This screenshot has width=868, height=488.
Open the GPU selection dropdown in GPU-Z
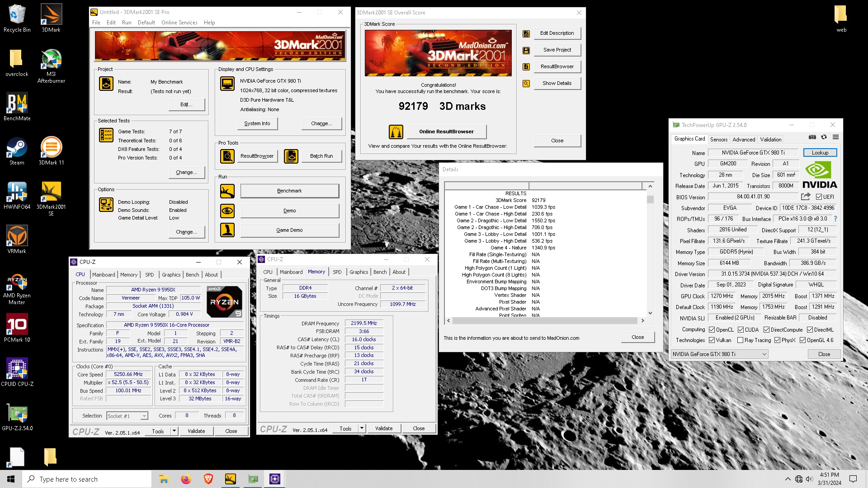pyautogui.click(x=719, y=354)
